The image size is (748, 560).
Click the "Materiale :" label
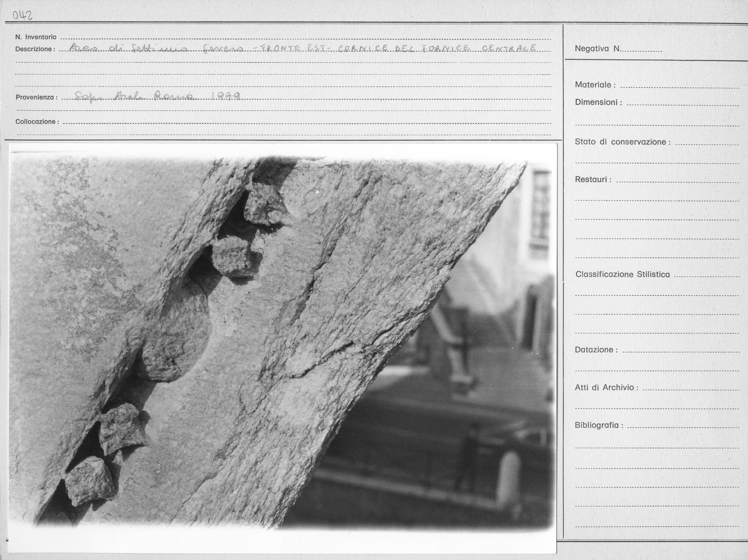pyautogui.click(x=595, y=85)
